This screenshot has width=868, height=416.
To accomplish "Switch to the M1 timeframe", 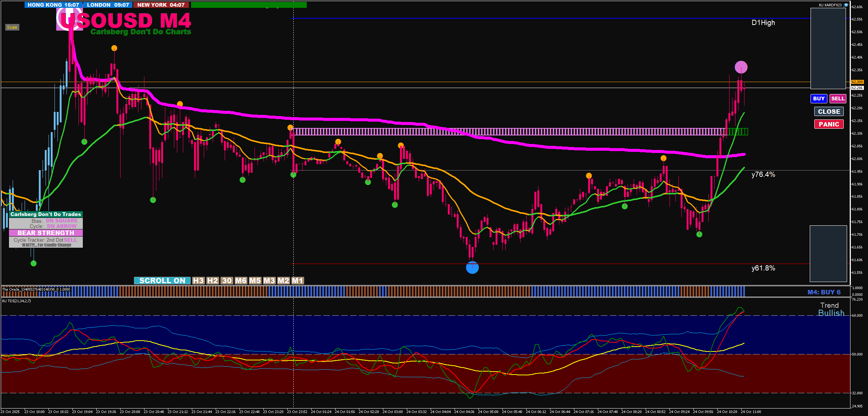I will coord(297,281).
